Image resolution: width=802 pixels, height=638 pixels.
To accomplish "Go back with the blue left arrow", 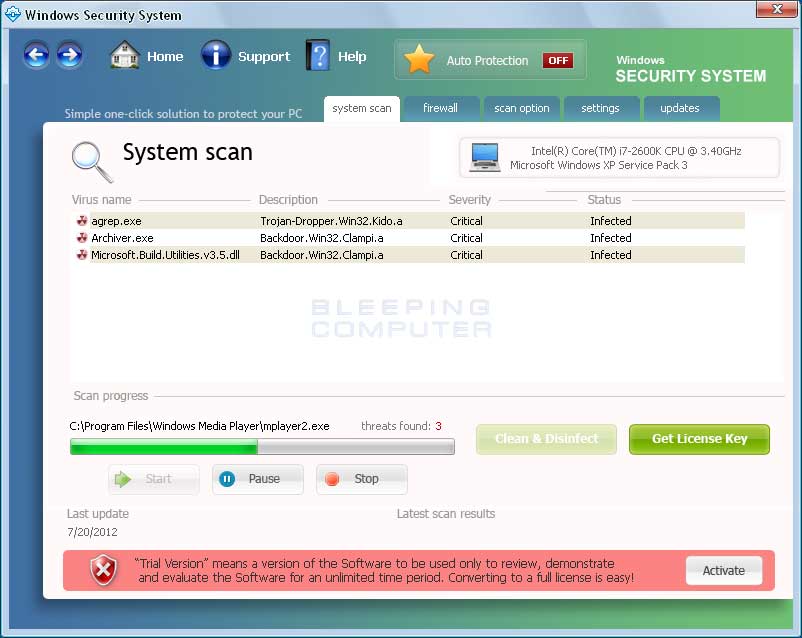I will [36, 55].
